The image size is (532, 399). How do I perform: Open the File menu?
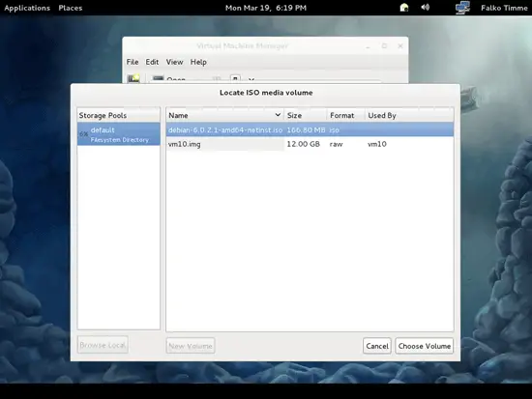[133, 62]
